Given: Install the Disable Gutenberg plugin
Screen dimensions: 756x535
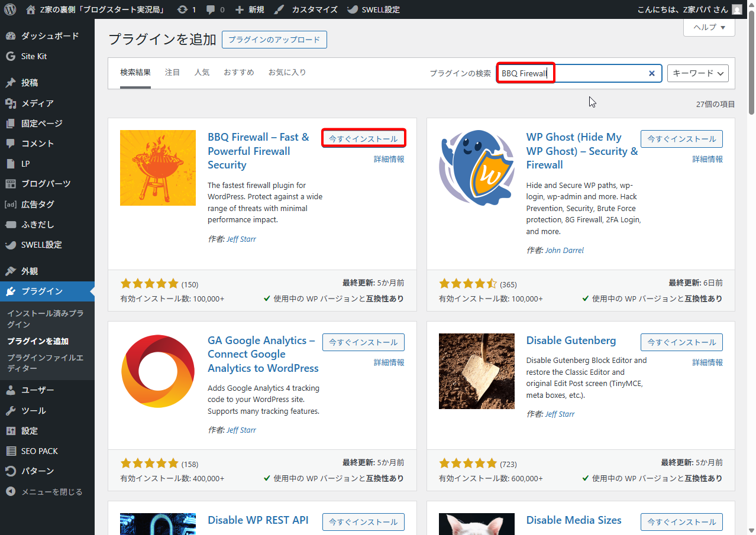Looking at the screenshot, I should click(682, 342).
